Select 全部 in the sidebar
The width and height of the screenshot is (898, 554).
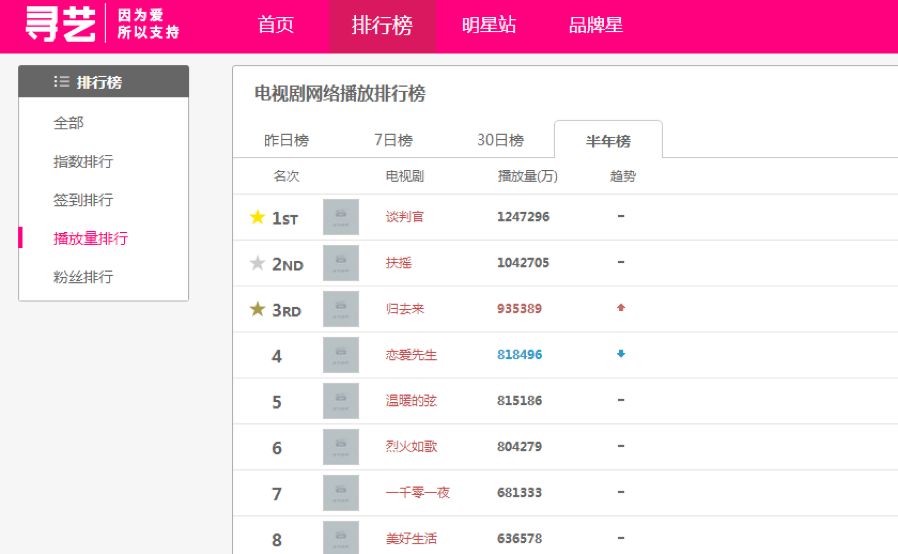(x=68, y=123)
